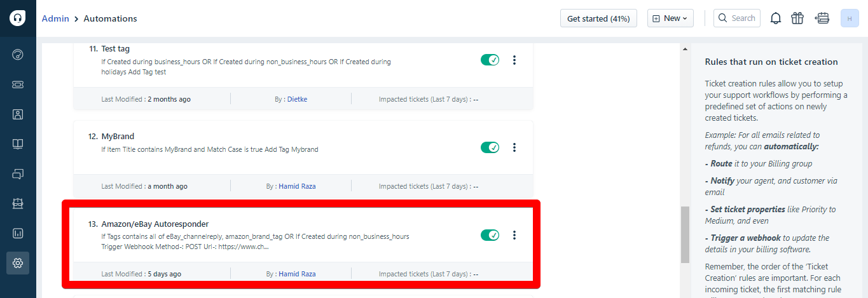Open the marketplace apps icon in header
Image resolution: width=868 pixels, height=298 pixels.
tap(822, 18)
